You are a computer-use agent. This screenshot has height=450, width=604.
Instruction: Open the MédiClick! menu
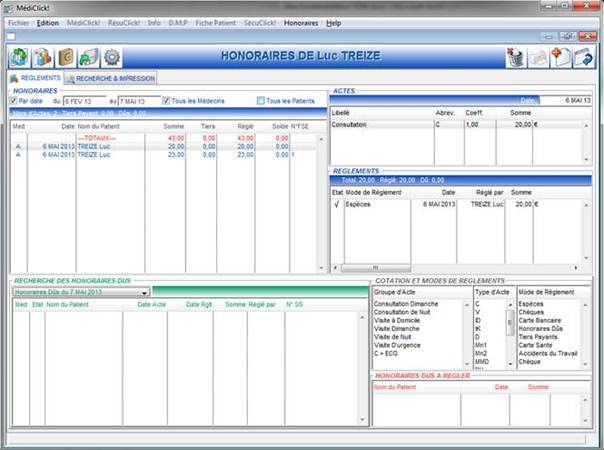[83, 23]
